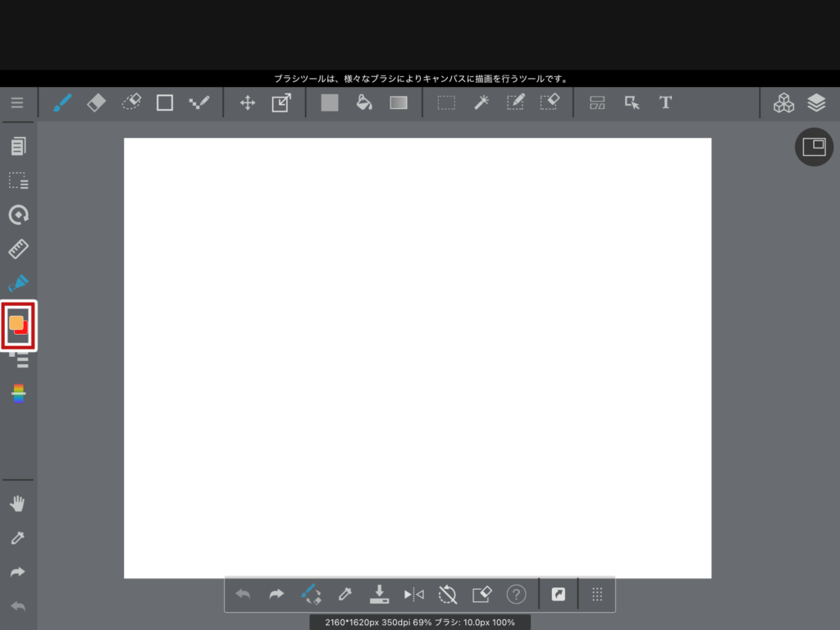Open the foreground/background color swatch
Image resolution: width=840 pixels, height=630 pixels.
click(18, 326)
